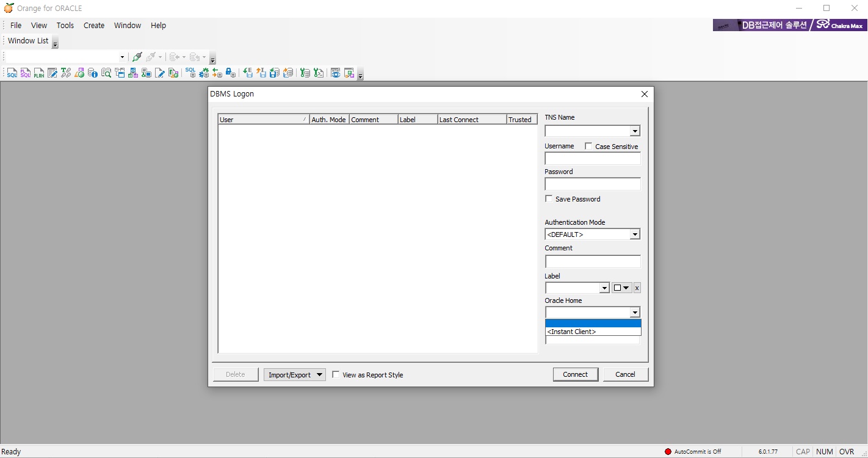Click the green connect plug icon
Screen dimensions: 868x458
click(137, 57)
